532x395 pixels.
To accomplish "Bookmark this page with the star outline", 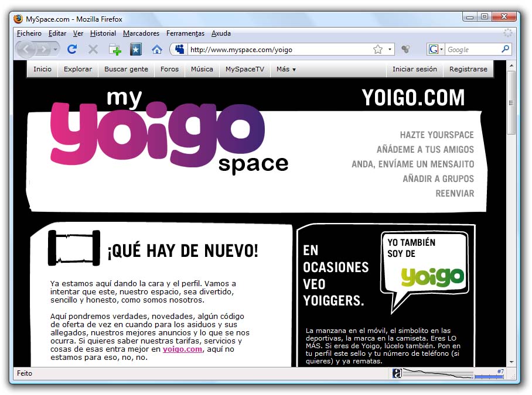I will 378,50.
